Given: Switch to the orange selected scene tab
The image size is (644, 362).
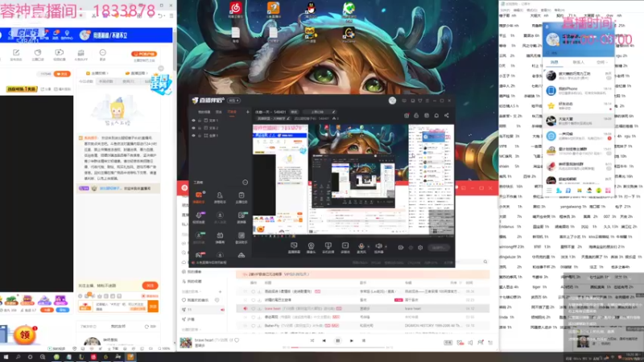Looking at the screenshot, I should click(232, 112).
